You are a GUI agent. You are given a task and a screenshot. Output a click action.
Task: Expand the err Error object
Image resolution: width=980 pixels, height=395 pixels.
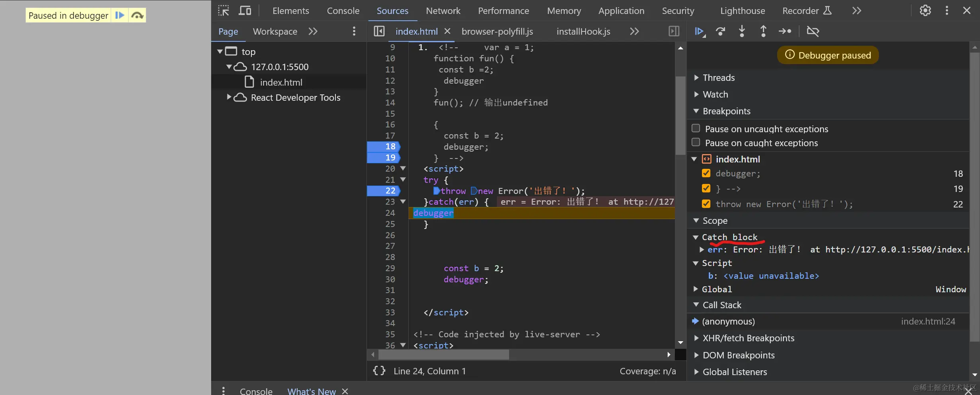point(702,250)
